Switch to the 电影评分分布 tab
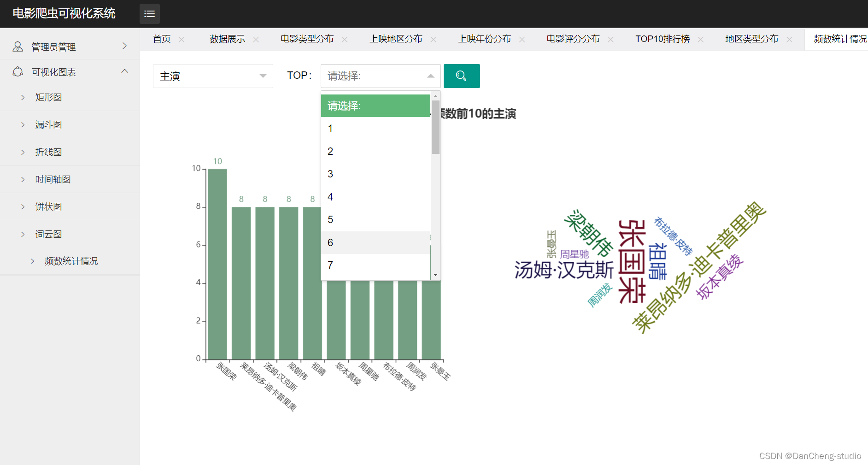Image resolution: width=868 pixels, height=465 pixels. click(573, 39)
